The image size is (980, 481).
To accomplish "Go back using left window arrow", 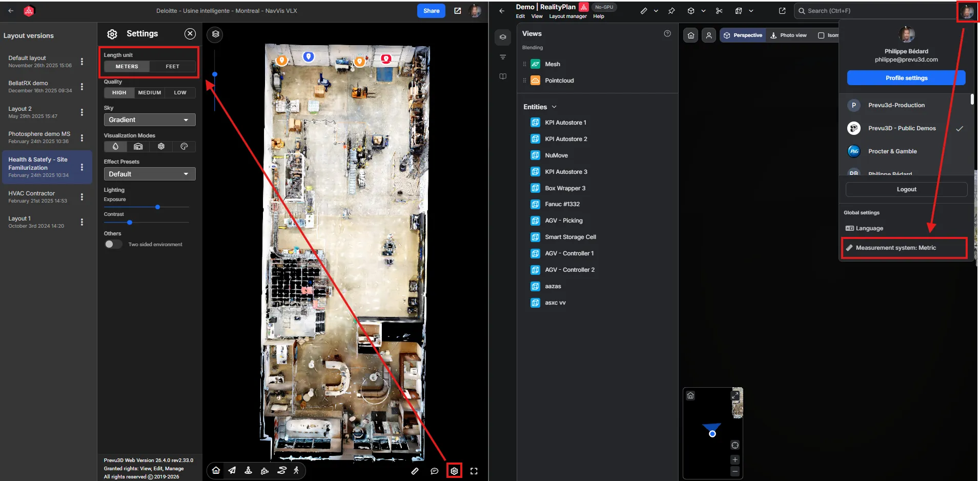I will click(x=11, y=11).
